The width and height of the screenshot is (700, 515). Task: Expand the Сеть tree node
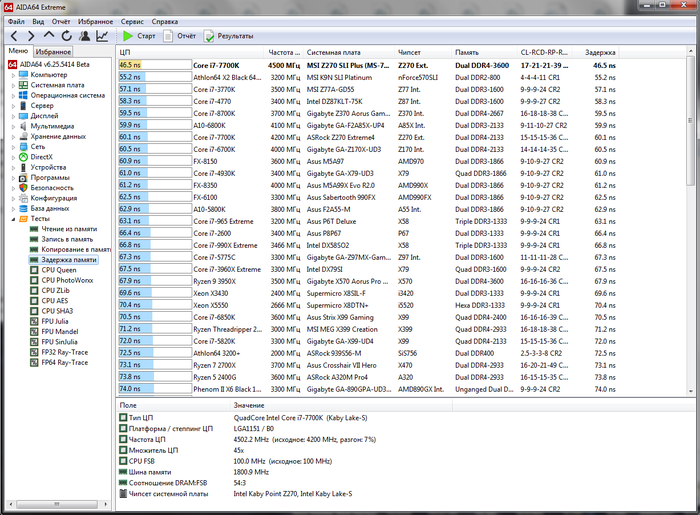click(x=13, y=147)
